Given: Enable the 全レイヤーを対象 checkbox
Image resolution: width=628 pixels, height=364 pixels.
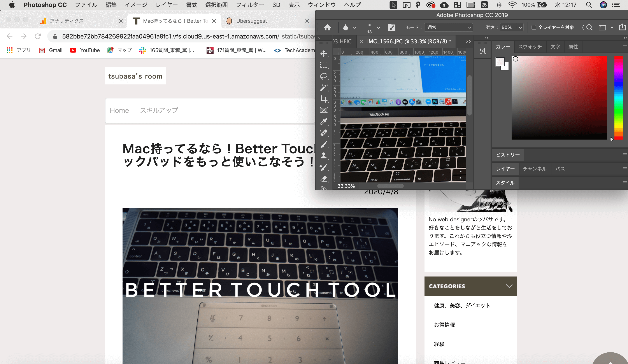Looking at the screenshot, I should click(x=533, y=27).
